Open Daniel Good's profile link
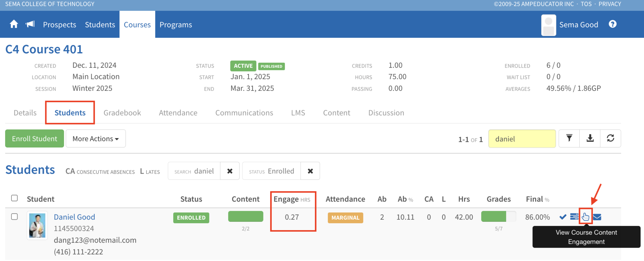Viewport: 644px width, 261px height. (x=74, y=217)
